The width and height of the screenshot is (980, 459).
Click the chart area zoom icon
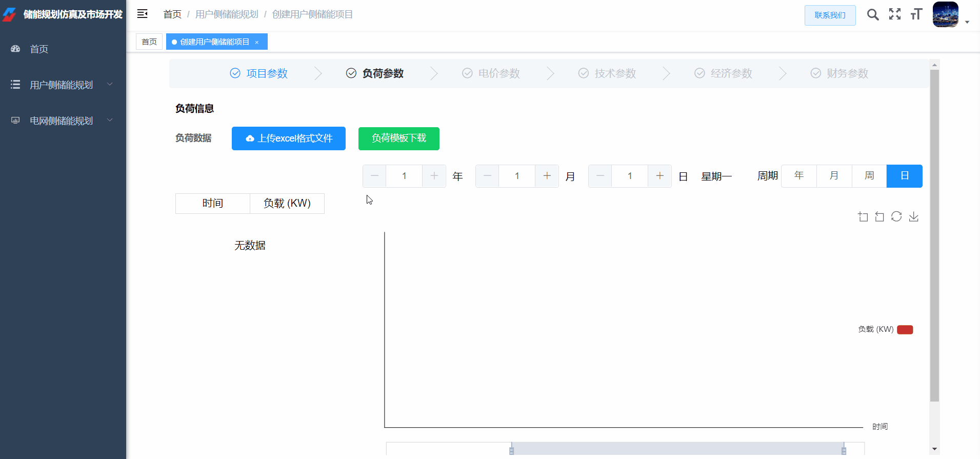(863, 217)
